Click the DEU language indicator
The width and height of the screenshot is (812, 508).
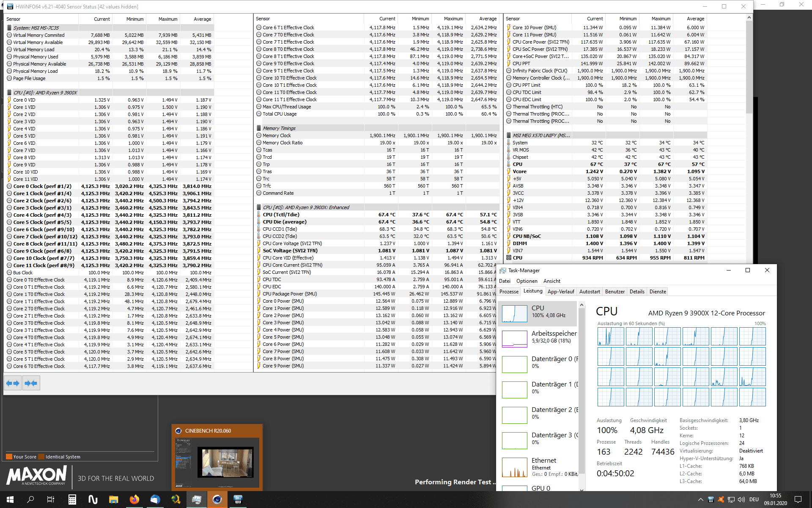click(x=754, y=500)
